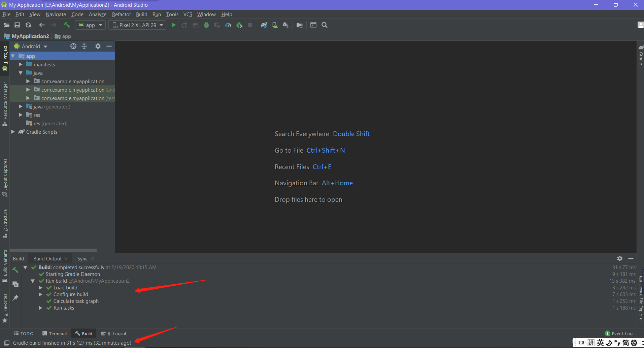Image resolution: width=644 pixels, height=348 pixels.
Task: Expand the Load build node
Action: [40, 287]
